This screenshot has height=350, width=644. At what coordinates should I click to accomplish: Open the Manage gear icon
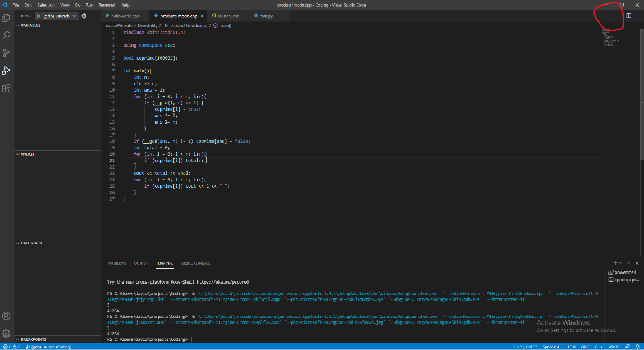[6, 334]
